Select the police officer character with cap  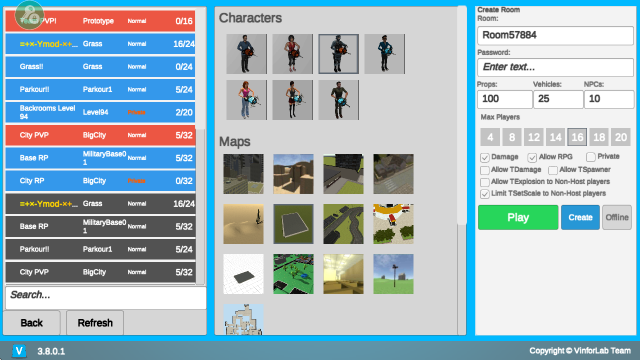click(x=384, y=54)
